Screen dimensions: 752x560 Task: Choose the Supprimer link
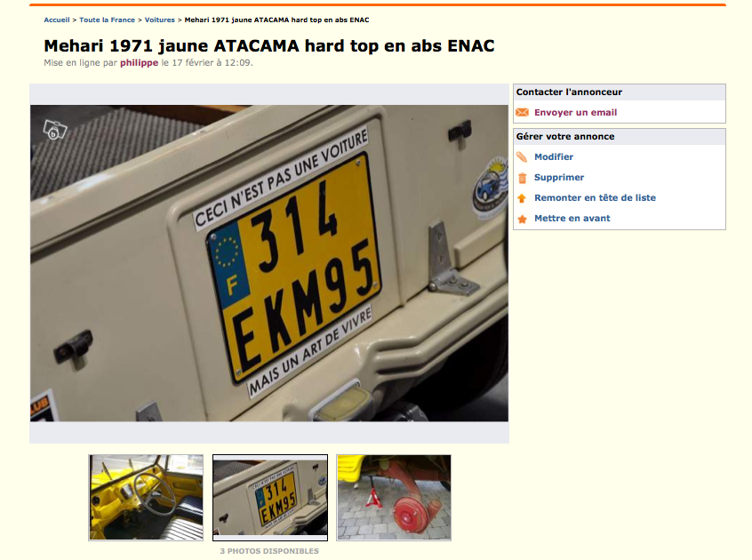point(559,178)
